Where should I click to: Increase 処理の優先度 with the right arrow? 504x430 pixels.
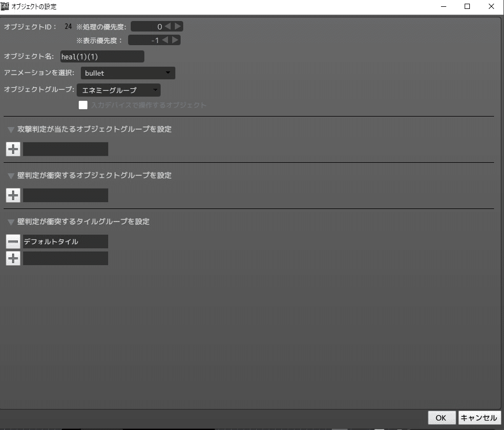(178, 26)
